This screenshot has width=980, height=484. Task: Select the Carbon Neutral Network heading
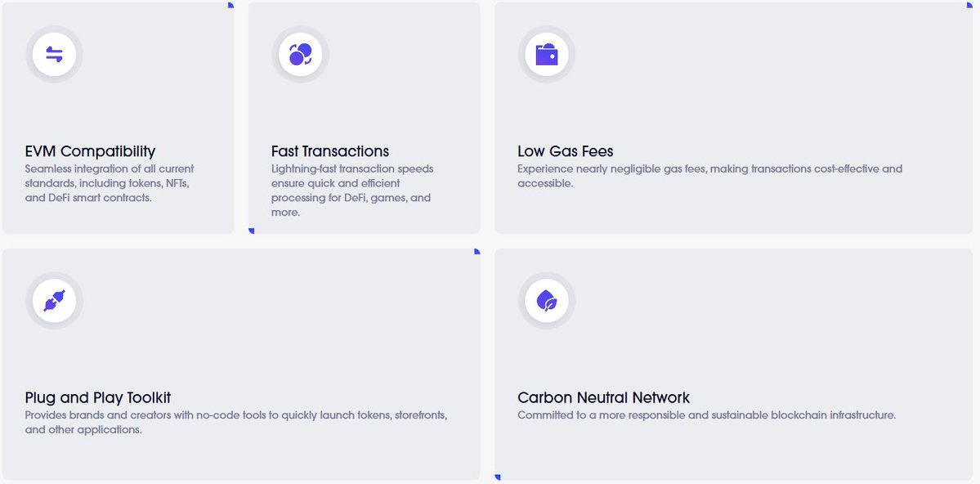[604, 397]
